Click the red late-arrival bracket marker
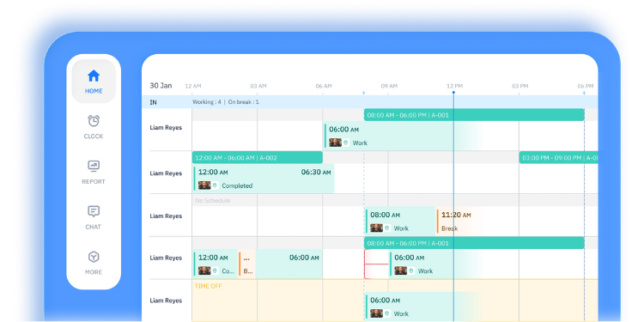Viewport: 644px width, 322px height. [376, 264]
